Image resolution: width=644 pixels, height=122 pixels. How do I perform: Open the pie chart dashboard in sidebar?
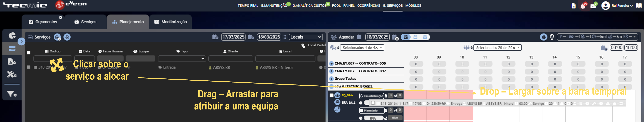click(12, 36)
